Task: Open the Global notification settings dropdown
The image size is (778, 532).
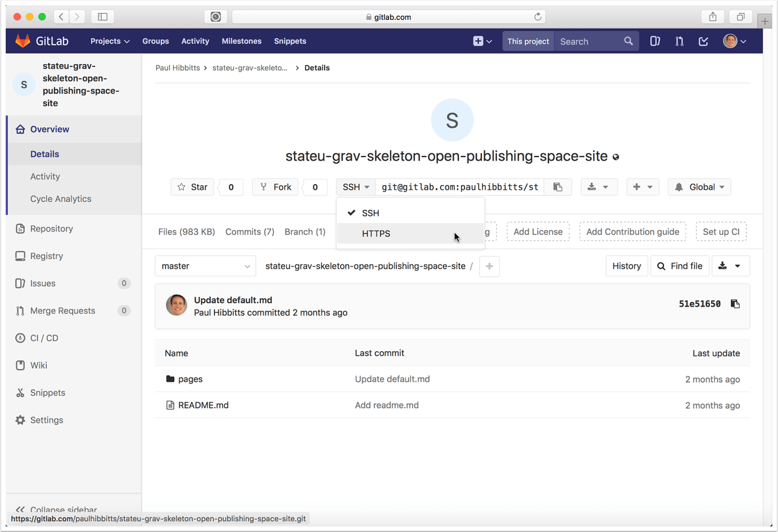Action: (699, 187)
